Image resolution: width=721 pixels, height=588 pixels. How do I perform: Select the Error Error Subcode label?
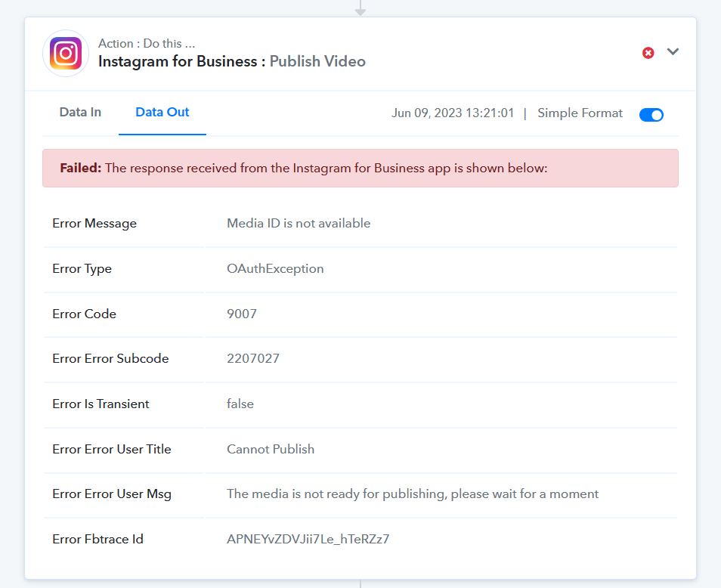click(x=110, y=358)
